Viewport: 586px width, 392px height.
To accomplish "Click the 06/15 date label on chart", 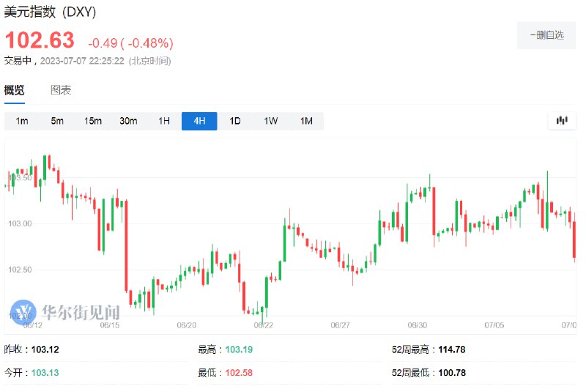I will click(x=109, y=325).
